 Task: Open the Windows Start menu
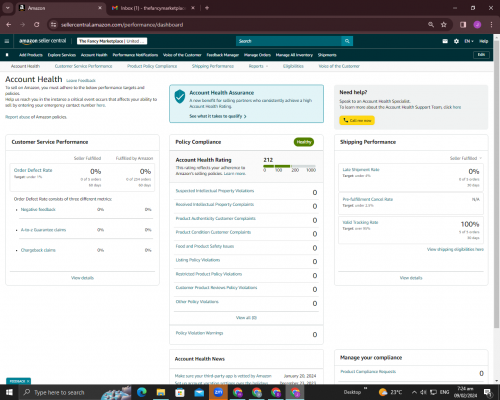pos(9,392)
